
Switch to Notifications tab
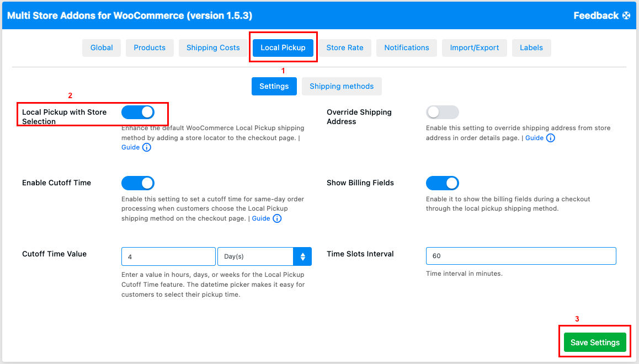tap(407, 47)
